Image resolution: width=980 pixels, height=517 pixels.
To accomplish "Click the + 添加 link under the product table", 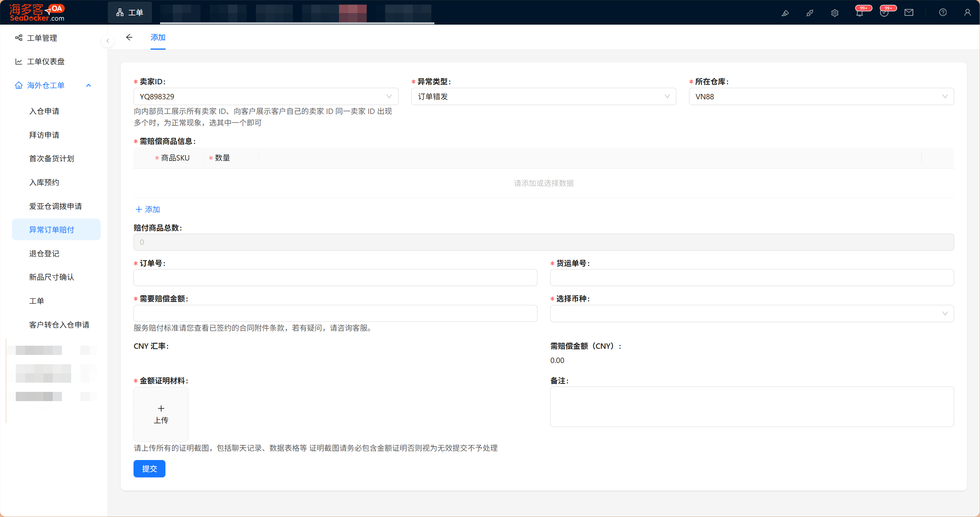I will tap(148, 209).
